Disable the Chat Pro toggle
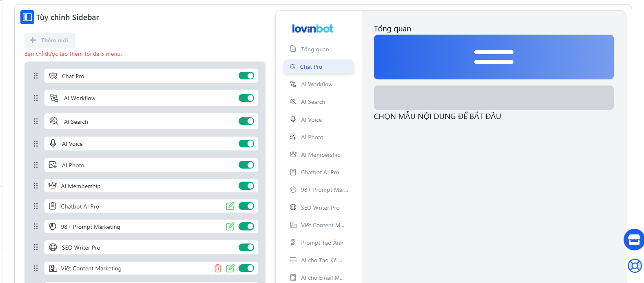 point(246,76)
